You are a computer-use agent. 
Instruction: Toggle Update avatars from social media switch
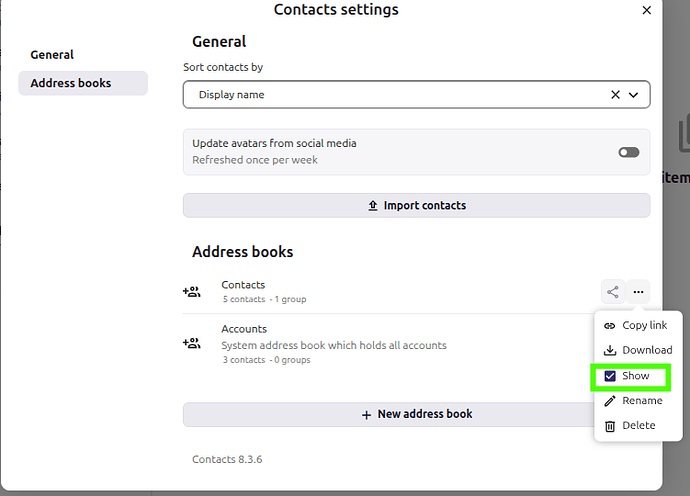[x=628, y=152]
